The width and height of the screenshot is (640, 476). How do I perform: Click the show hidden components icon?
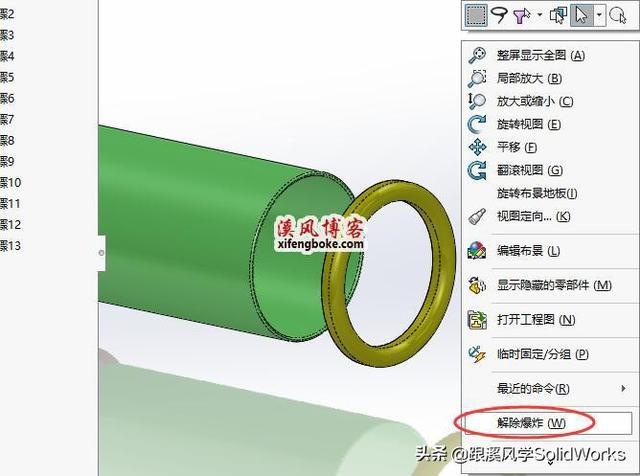click(x=477, y=285)
